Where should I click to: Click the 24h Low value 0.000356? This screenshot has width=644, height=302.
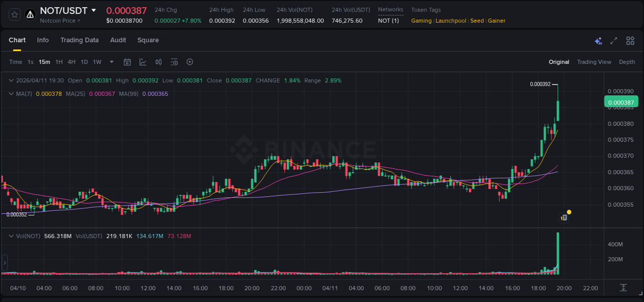tap(256, 21)
